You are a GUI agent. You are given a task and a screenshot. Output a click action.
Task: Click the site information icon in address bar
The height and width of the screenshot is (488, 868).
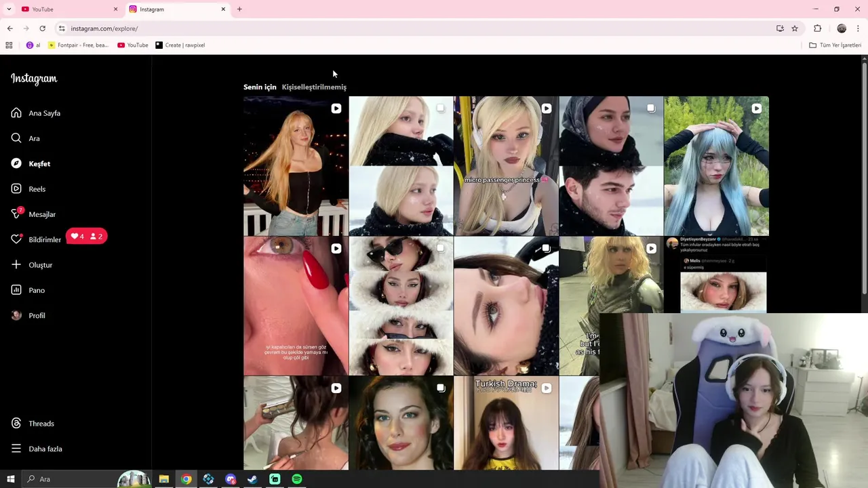[x=62, y=28]
